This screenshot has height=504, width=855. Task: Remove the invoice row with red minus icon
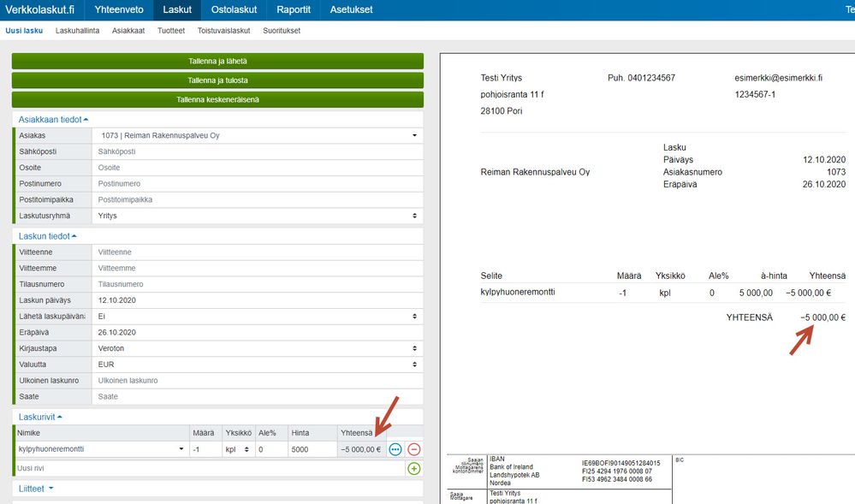[x=413, y=449]
